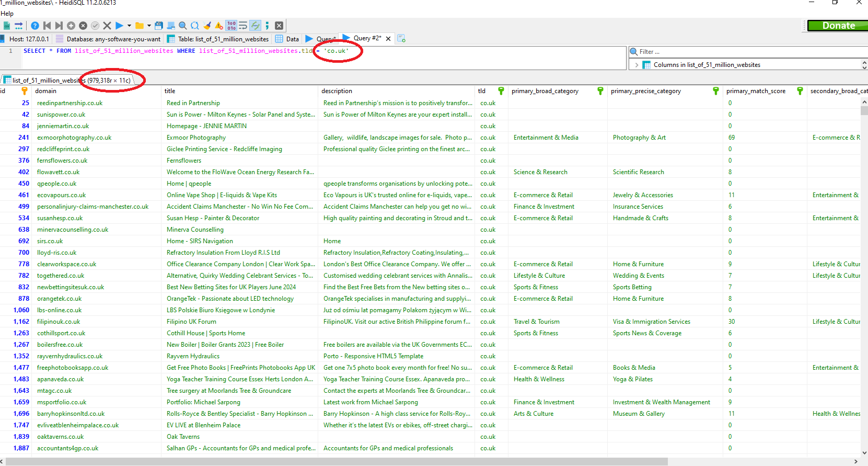Select the result tab list_of_51_million_websites
868x466 pixels.
point(68,81)
